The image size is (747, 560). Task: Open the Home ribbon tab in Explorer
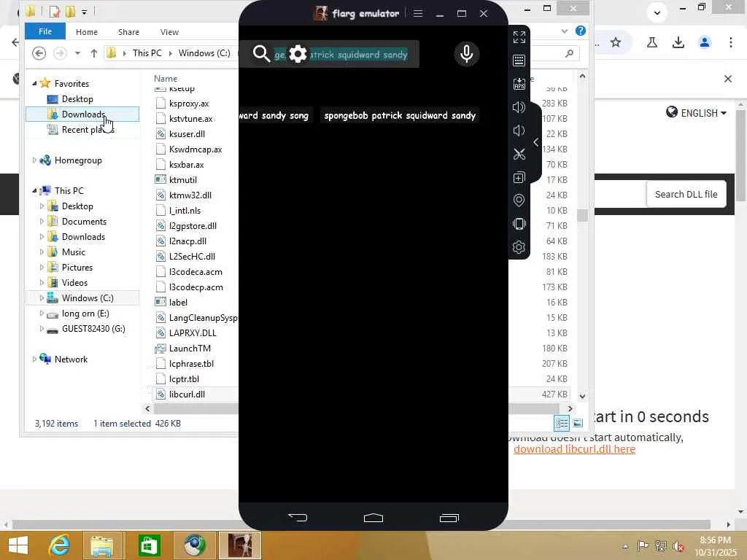(x=87, y=32)
